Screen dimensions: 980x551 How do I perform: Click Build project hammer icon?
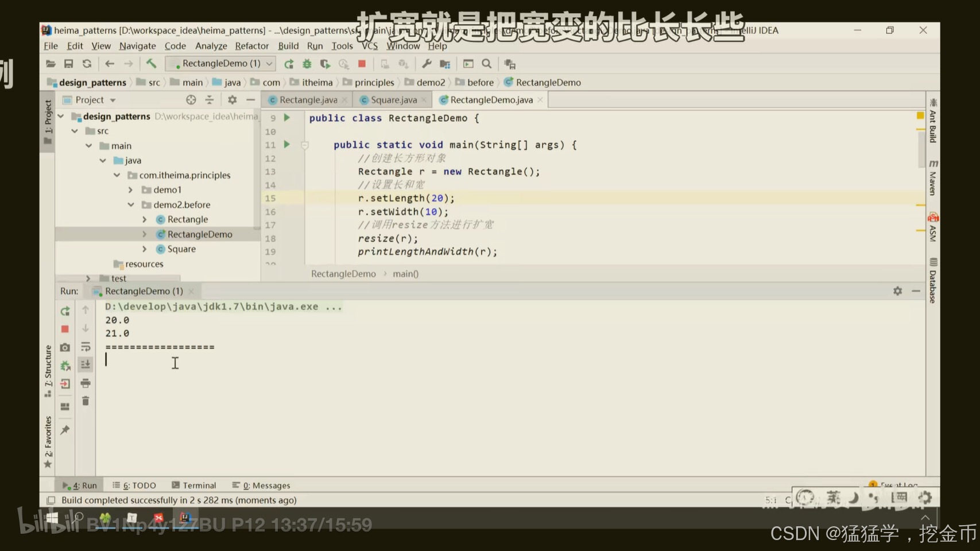click(151, 64)
